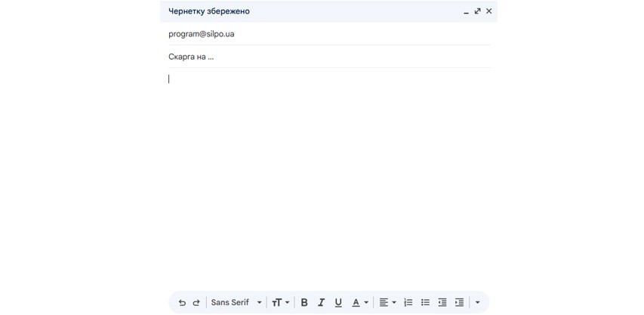The height and width of the screenshot is (315, 644).
Task: Open the text color picker
Action: pos(360,303)
